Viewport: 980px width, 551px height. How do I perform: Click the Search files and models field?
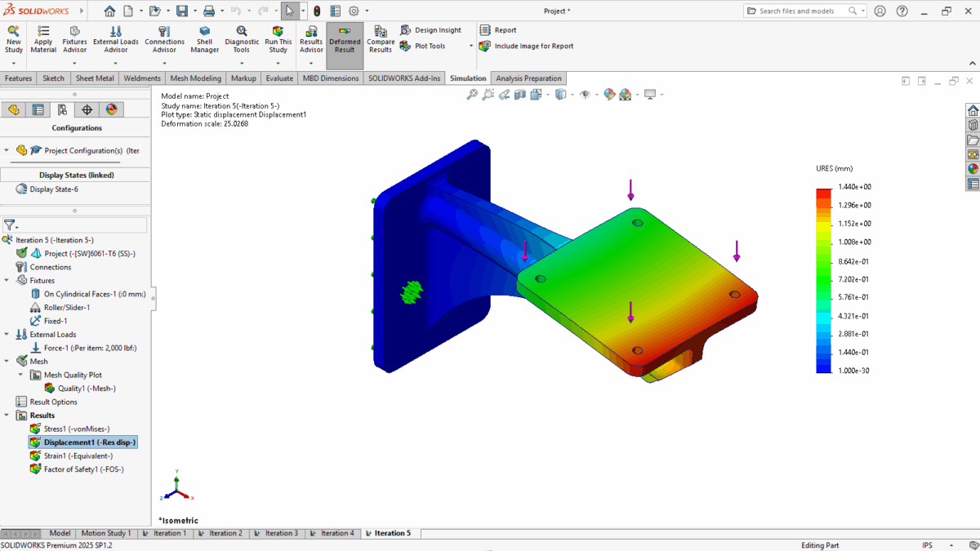[x=802, y=11]
